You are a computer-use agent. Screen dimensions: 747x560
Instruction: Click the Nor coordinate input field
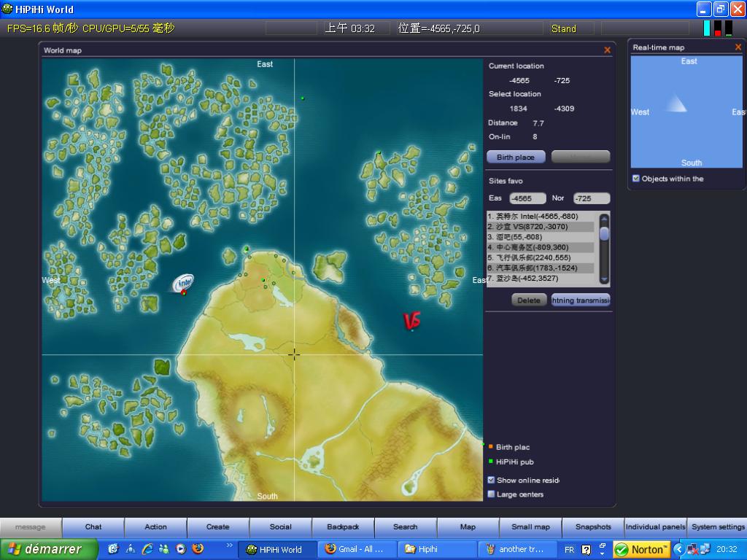click(x=591, y=198)
